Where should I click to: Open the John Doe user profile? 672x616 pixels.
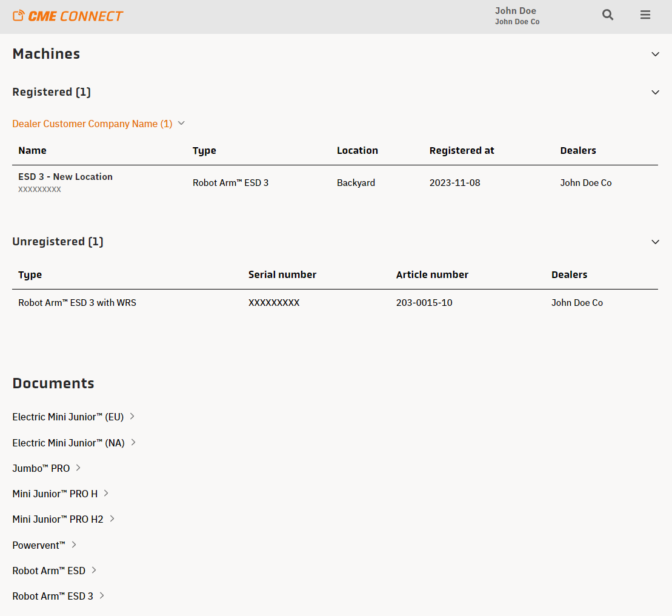click(517, 16)
